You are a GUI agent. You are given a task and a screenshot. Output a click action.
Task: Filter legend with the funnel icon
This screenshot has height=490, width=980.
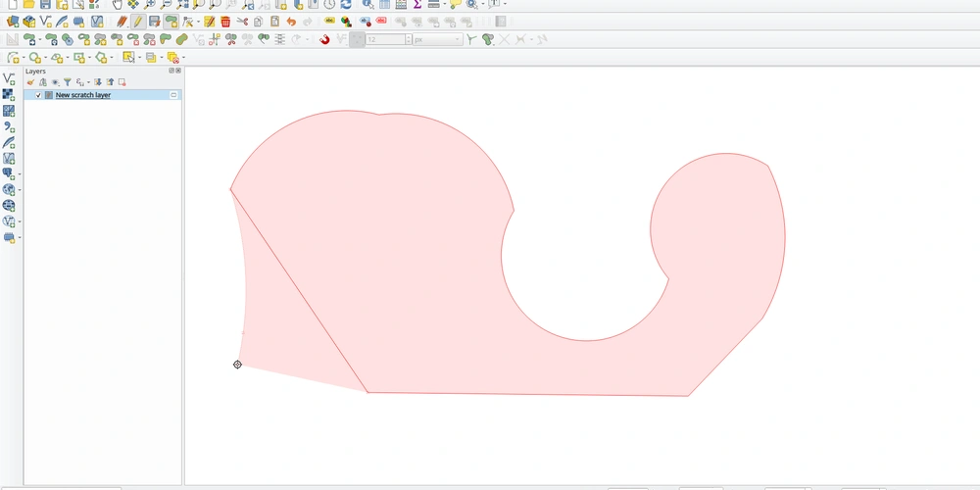point(67,82)
